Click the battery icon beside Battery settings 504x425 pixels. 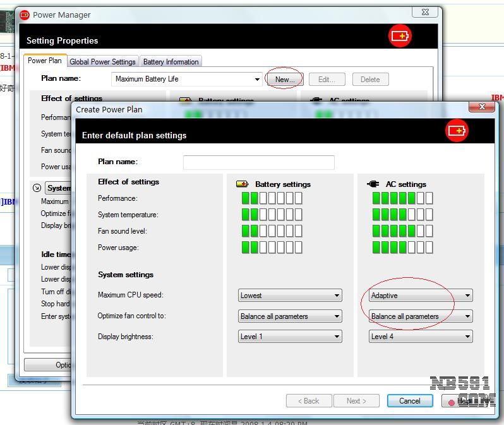[243, 184]
